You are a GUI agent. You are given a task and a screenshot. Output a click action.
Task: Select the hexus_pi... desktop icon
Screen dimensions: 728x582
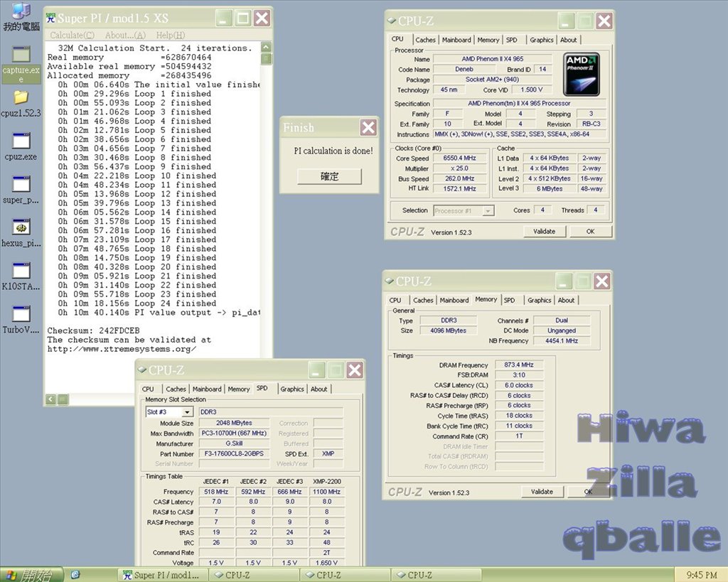pos(21,232)
